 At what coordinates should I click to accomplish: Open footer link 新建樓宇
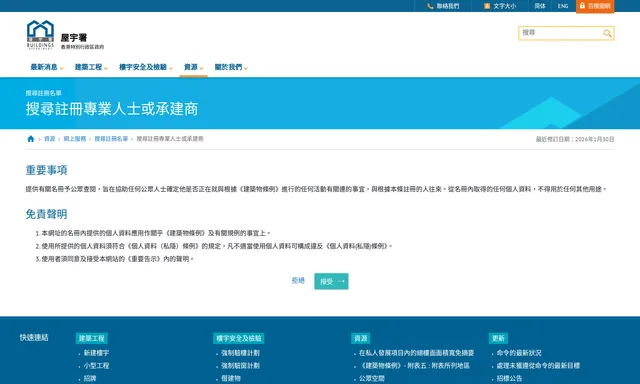click(96, 353)
